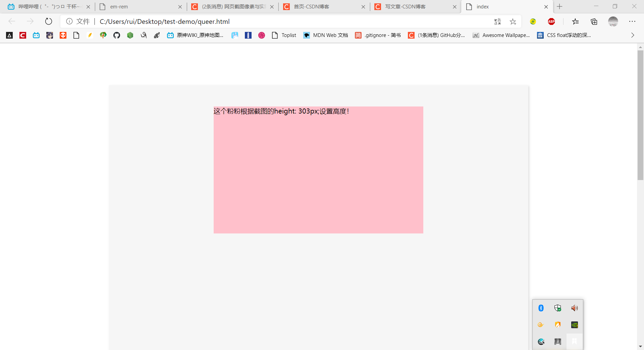Add this page to favorites via star icon
The width and height of the screenshot is (644, 350).
coord(513,21)
